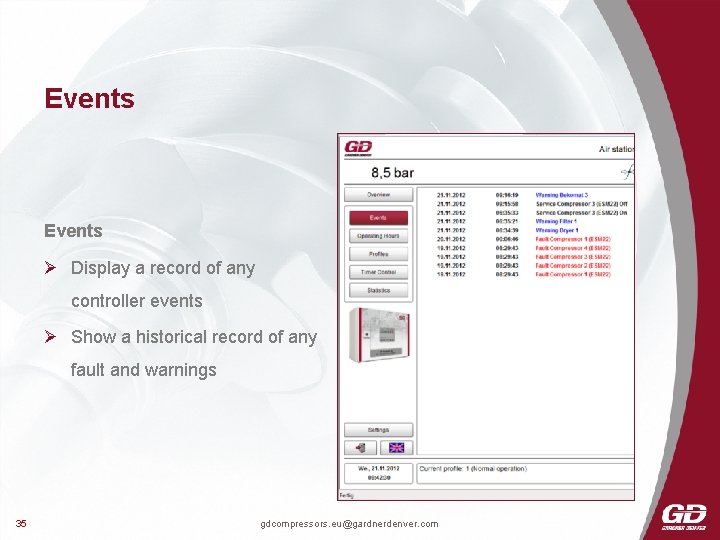
Task: Select the Service Compressor 3 Off event
Action: pos(532,204)
